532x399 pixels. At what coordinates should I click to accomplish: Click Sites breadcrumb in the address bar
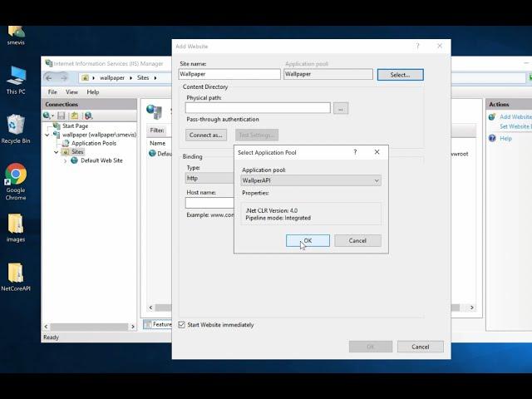pyautogui.click(x=143, y=77)
